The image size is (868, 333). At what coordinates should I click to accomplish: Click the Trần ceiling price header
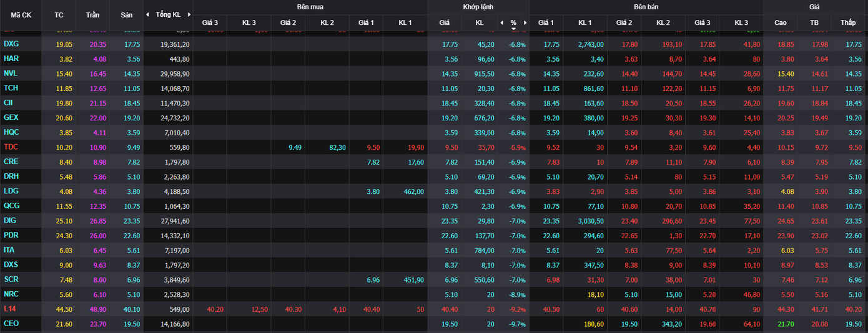click(x=92, y=14)
